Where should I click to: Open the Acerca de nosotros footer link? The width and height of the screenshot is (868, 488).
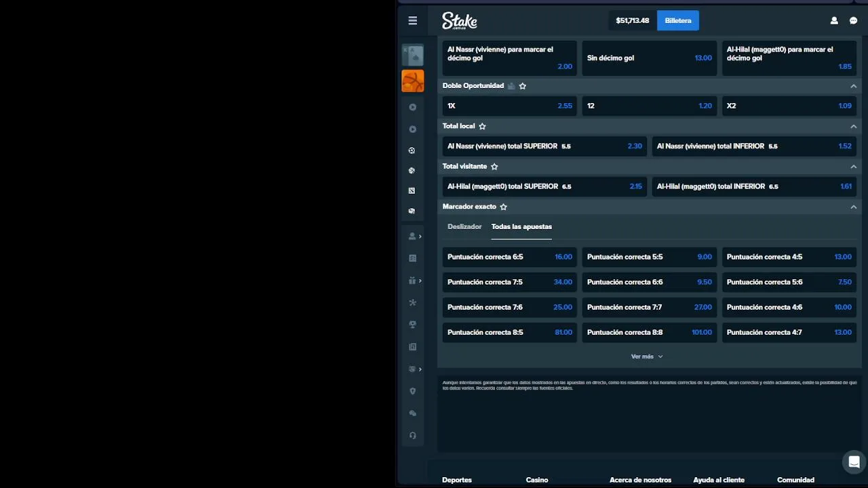641,480
